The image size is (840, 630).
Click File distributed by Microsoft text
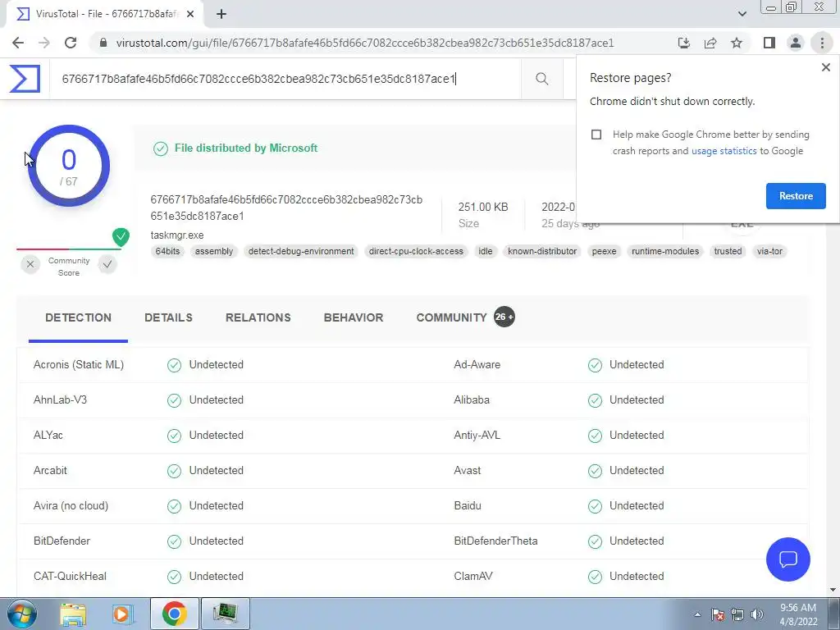point(246,148)
